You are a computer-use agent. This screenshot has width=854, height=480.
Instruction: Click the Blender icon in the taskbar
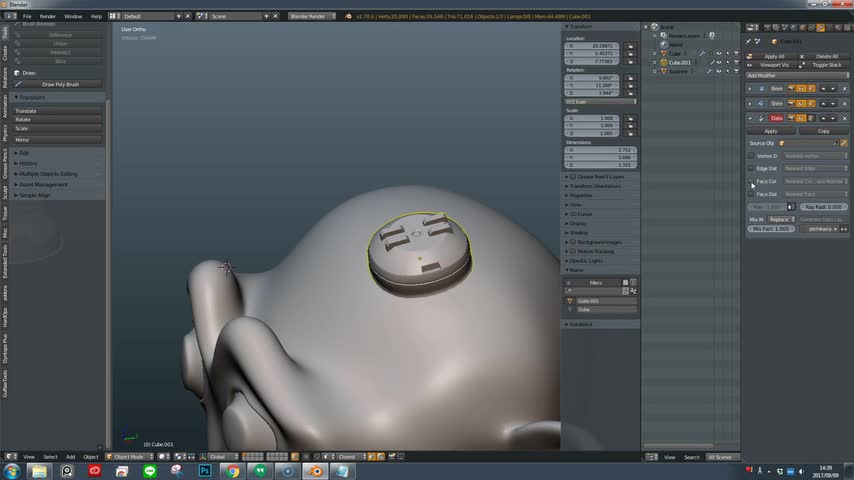315,471
